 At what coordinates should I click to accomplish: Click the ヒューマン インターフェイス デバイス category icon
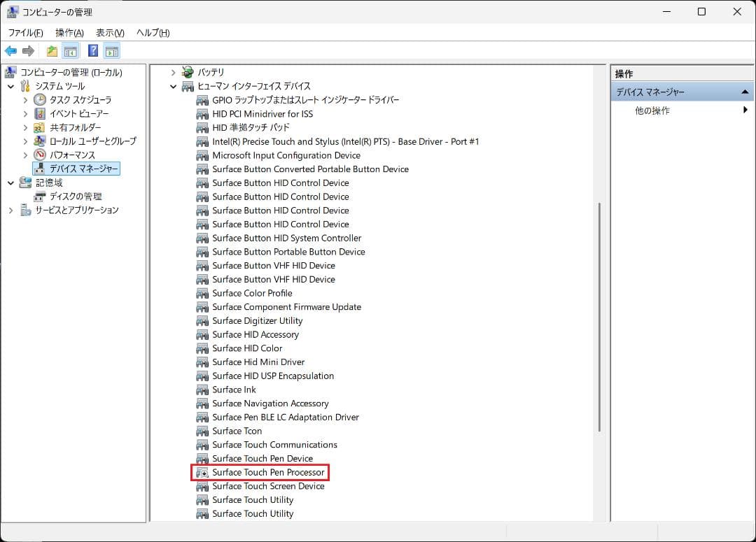coord(188,86)
